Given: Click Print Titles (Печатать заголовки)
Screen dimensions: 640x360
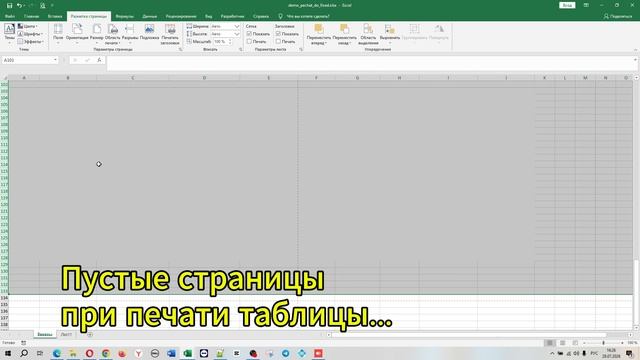Looking at the screenshot, I should click(x=170, y=34).
